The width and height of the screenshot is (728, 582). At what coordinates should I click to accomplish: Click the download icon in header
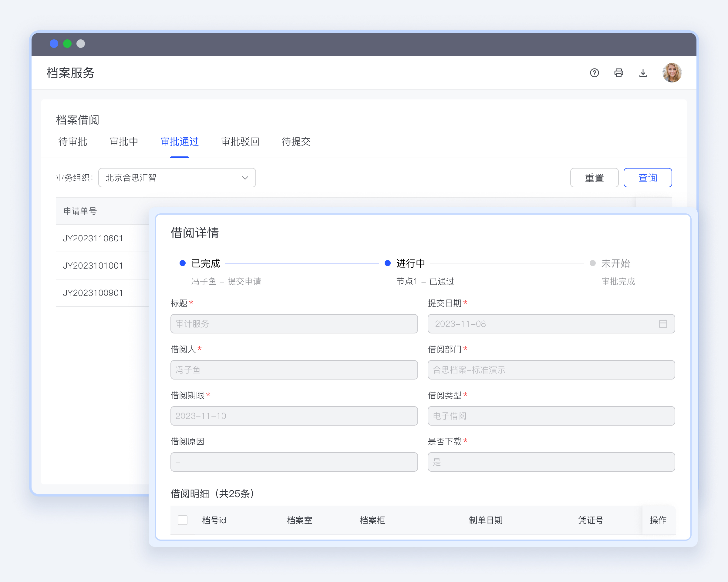tap(643, 73)
